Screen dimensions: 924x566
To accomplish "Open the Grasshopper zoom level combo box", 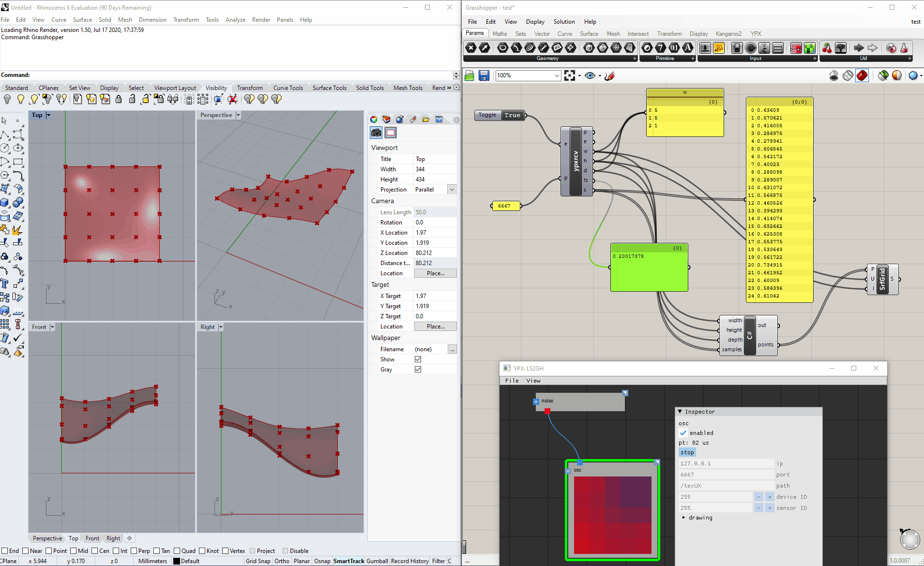I will [x=557, y=75].
